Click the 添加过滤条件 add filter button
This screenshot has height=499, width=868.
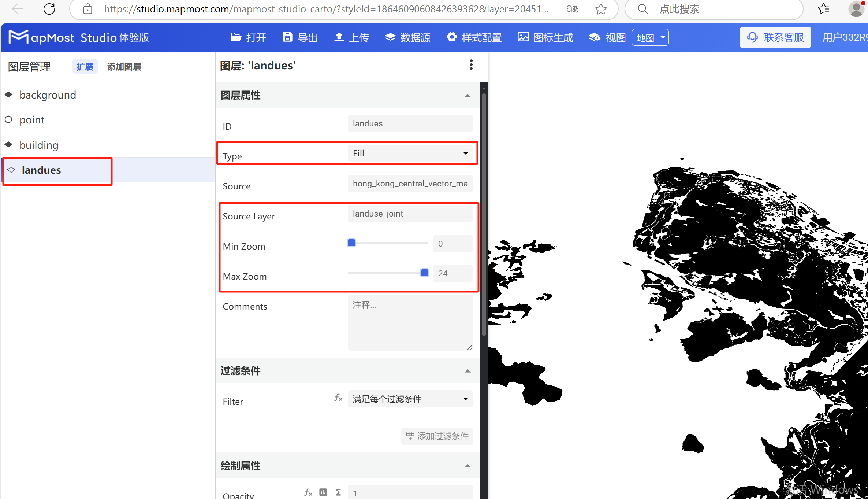pyautogui.click(x=437, y=436)
